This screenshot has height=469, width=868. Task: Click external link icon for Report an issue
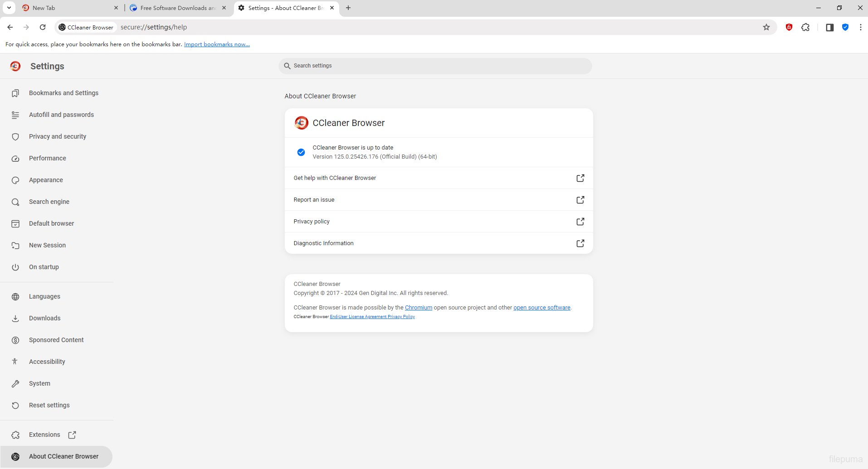[580, 200]
